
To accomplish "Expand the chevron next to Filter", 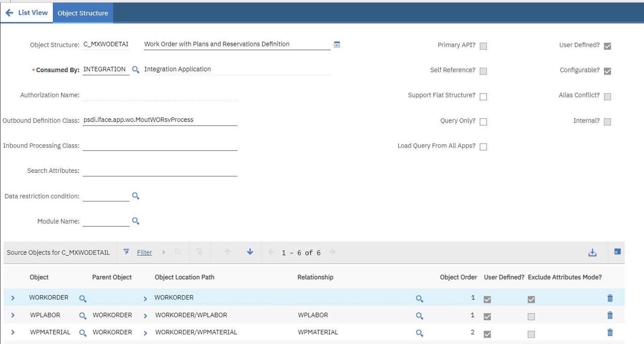I will pyautogui.click(x=163, y=252).
